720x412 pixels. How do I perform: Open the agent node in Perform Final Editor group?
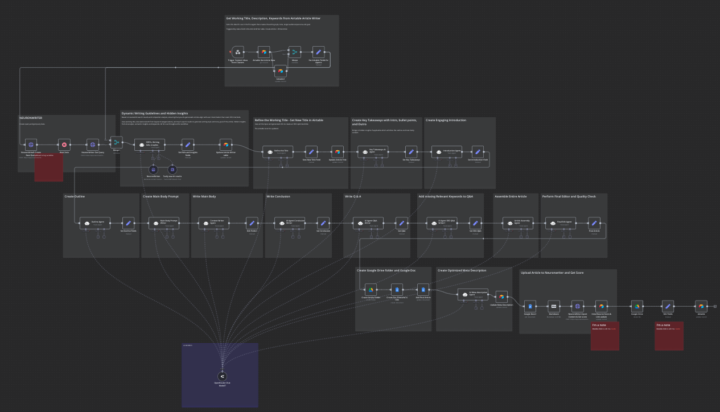pos(560,223)
